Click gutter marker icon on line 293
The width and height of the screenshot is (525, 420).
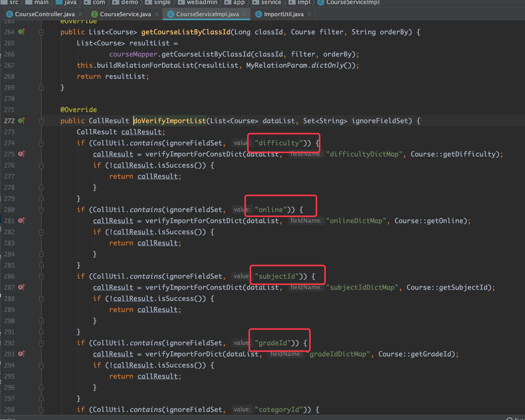(21, 354)
